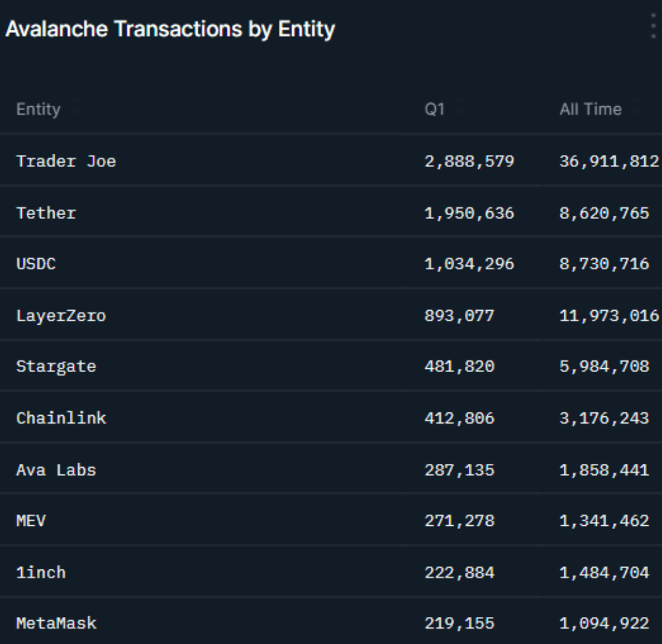Click the Ava Labs entity name
Image resolution: width=662 pixels, height=644 pixels.
(x=56, y=470)
